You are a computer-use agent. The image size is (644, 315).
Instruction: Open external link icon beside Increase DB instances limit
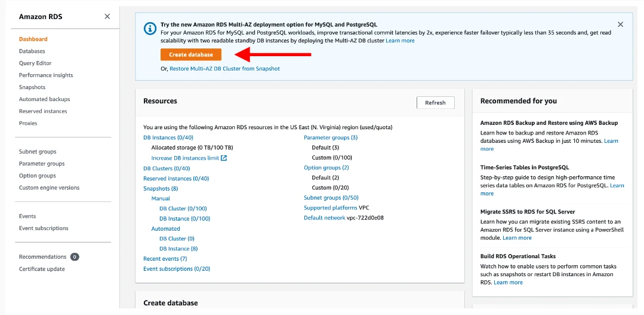point(224,158)
